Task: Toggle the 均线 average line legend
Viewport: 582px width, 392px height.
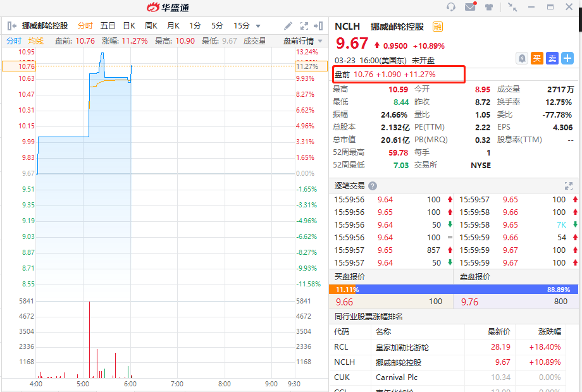Action: coord(36,41)
